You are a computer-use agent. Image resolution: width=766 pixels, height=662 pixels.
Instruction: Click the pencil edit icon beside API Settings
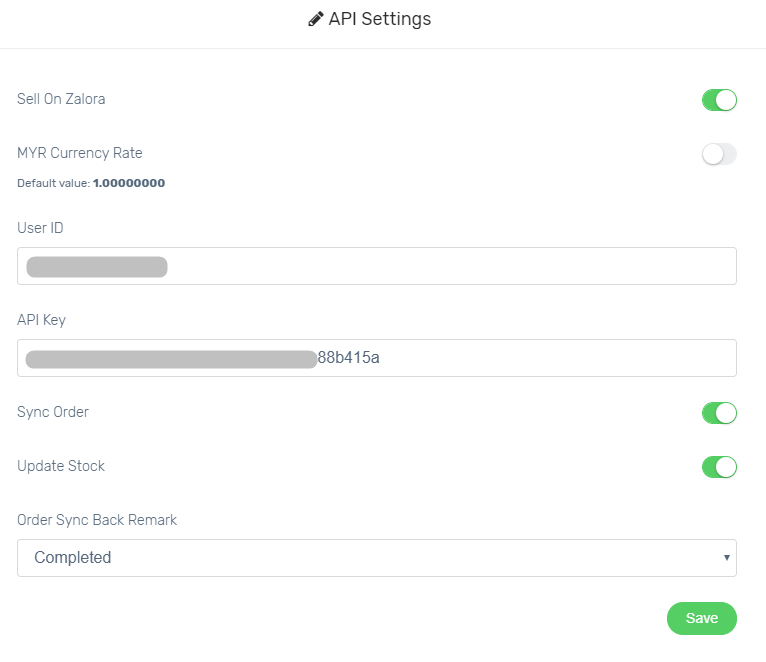point(316,19)
